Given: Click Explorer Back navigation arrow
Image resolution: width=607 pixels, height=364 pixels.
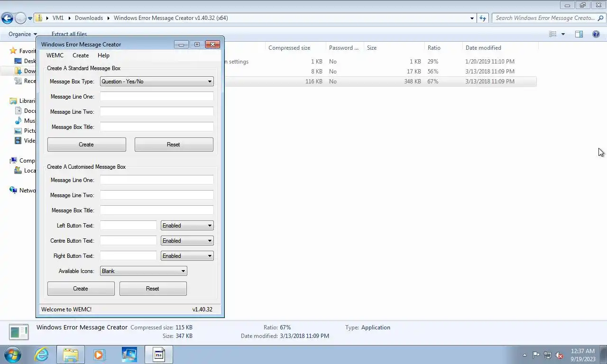Looking at the screenshot, I should click(x=7, y=18).
